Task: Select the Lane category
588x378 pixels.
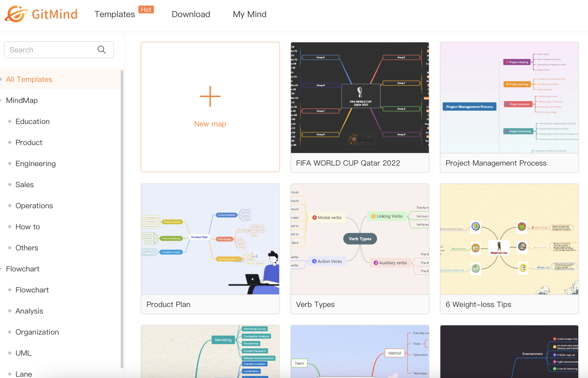Action: [x=24, y=374]
